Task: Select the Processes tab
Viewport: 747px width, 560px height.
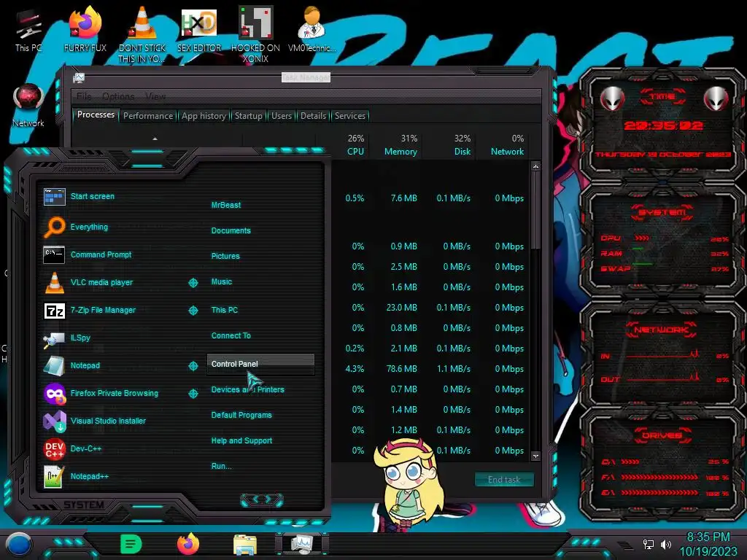Action: [x=96, y=114]
